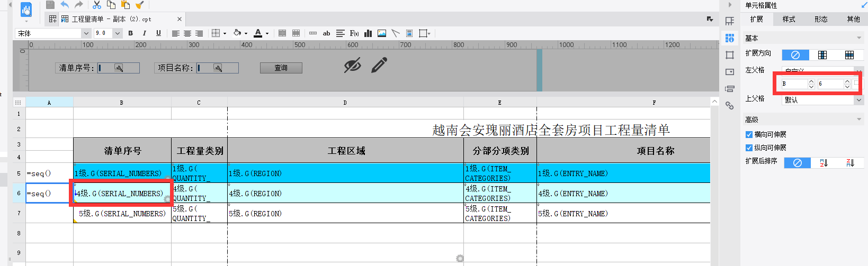
Task: Select no sorting after expansion
Action: tap(797, 163)
